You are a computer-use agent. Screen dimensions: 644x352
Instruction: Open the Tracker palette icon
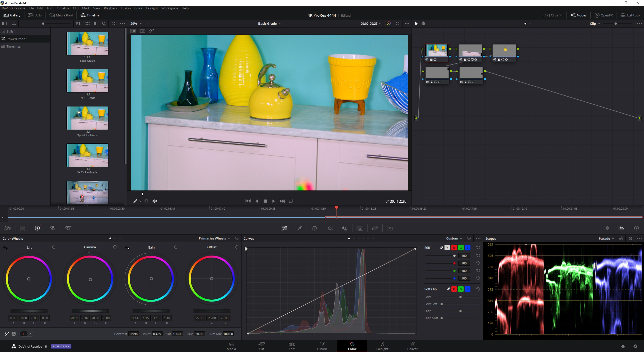click(330, 228)
